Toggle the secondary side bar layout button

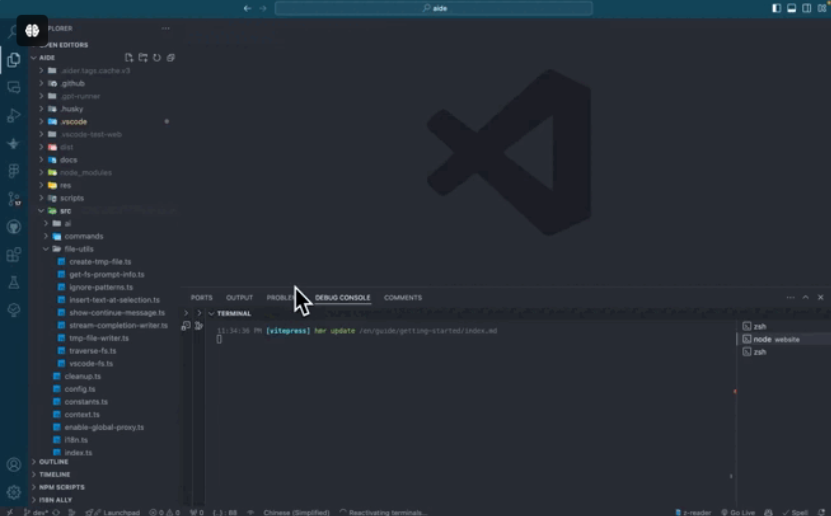pyautogui.click(x=807, y=8)
